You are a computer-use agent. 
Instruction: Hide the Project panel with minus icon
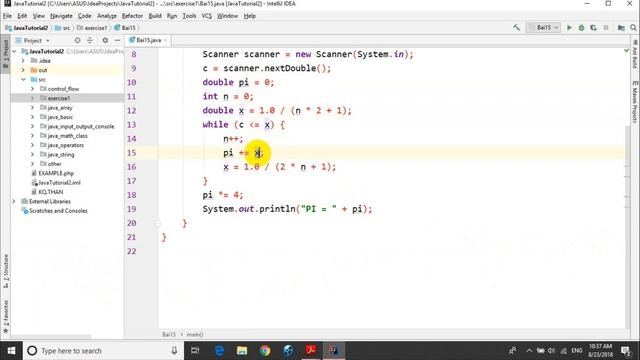pos(117,40)
